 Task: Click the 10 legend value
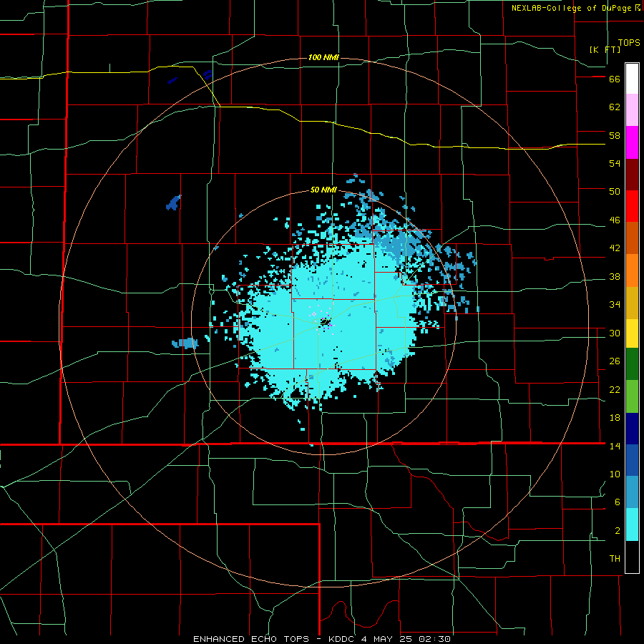point(615,474)
